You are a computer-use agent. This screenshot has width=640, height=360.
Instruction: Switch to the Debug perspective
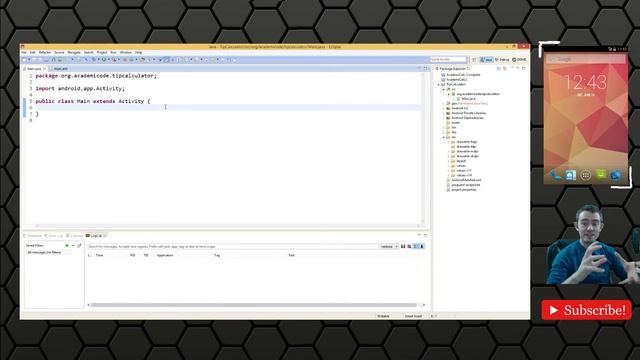tap(502, 60)
